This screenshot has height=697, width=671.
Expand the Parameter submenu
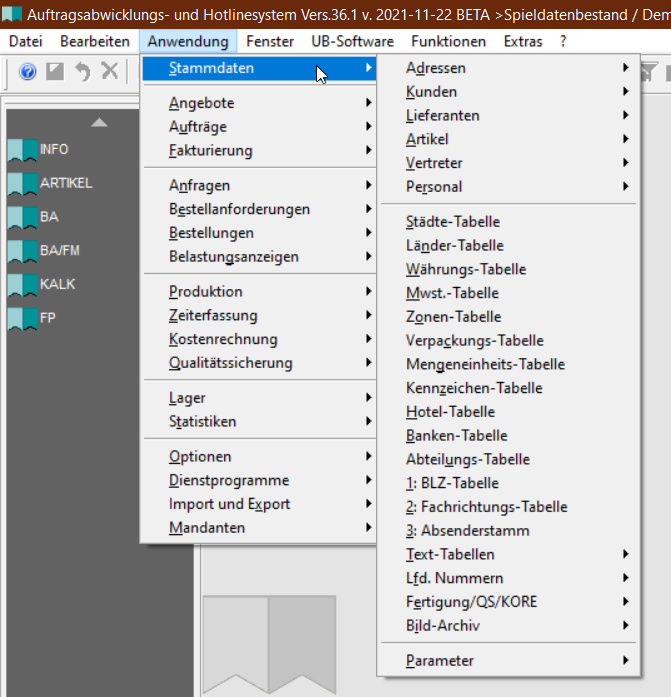(x=440, y=661)
